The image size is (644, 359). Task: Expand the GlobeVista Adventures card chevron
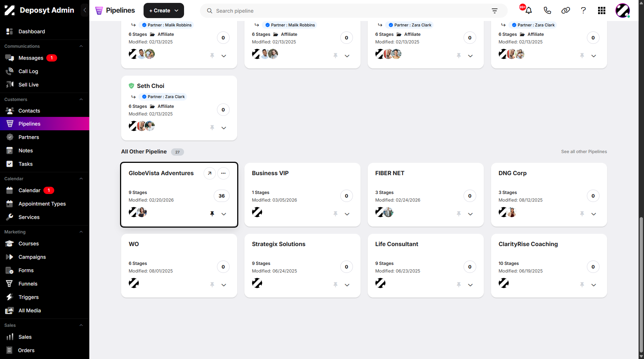click(224, 214)
